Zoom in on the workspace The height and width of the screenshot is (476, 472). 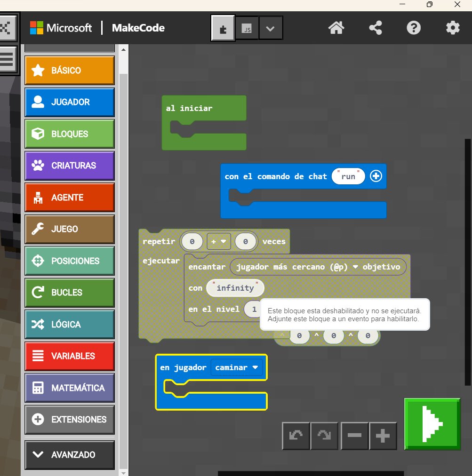[x=383, y=436]
